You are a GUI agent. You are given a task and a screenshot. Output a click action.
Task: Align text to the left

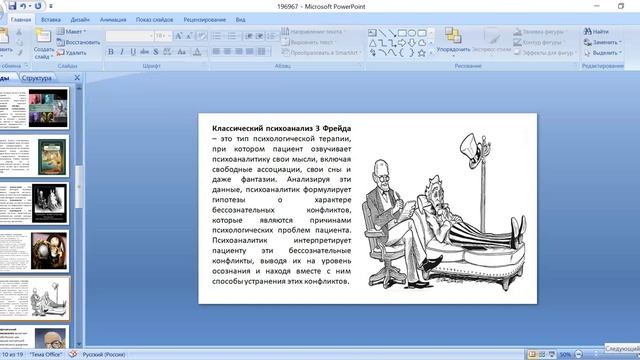pos(216,51)
